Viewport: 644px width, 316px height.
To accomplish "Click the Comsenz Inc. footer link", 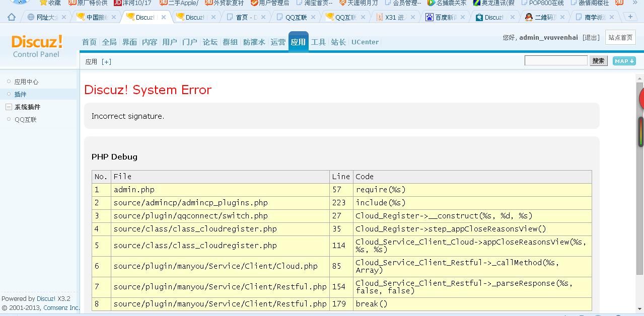I will click(x=61, y=307).
